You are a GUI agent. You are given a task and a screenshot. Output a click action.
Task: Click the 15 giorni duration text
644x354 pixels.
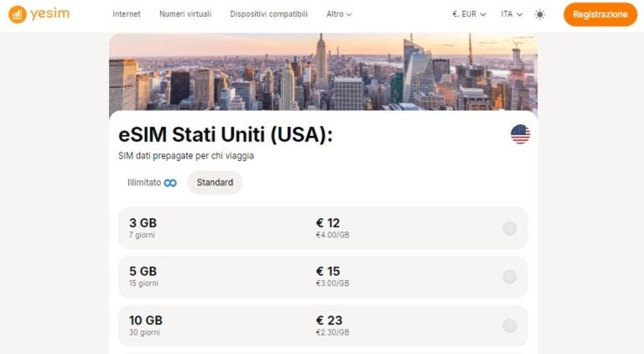pyautogui.click(x=143, y=284)
